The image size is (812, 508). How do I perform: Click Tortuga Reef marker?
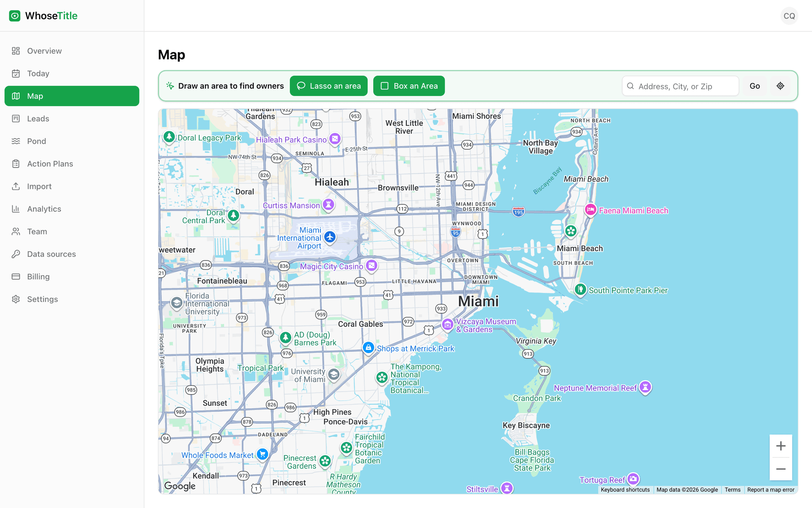(x=633, y=479)
